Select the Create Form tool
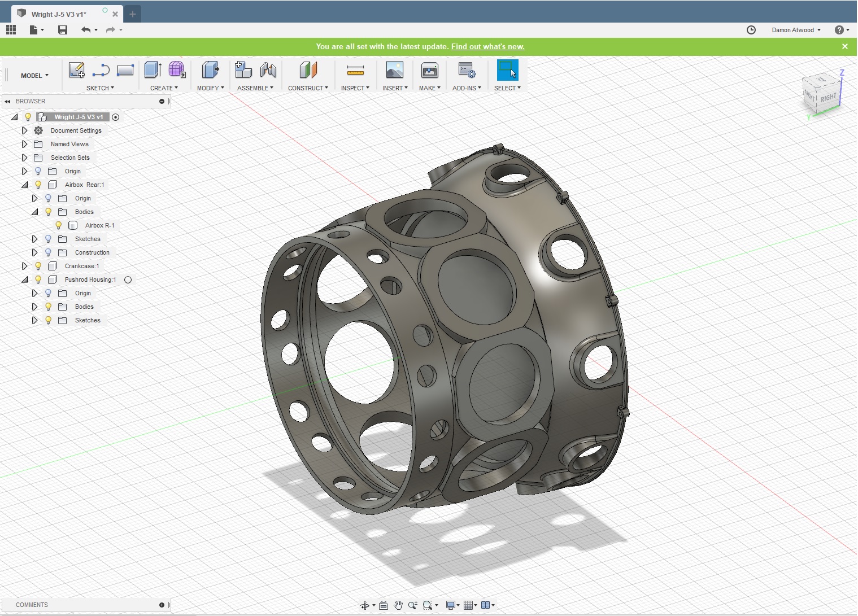 [x=177, y=70]
